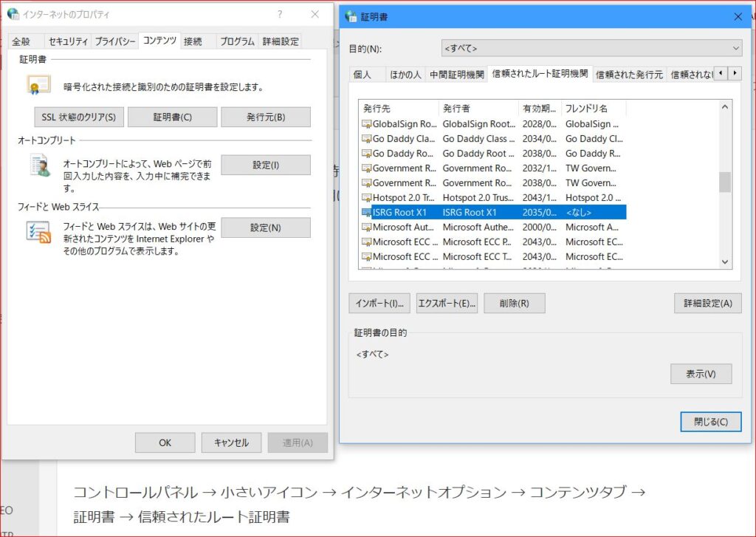Click the title bar icon of インターネットのプロパティ

point(13,13)
